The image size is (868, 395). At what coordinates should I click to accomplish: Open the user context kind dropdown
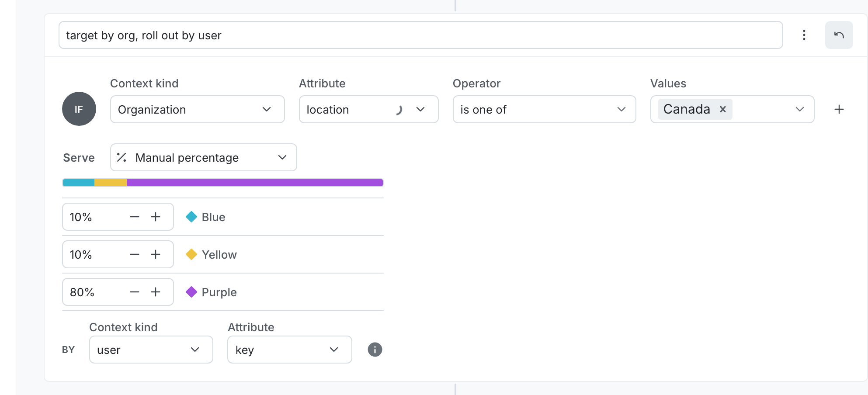(x=151, y=350)
